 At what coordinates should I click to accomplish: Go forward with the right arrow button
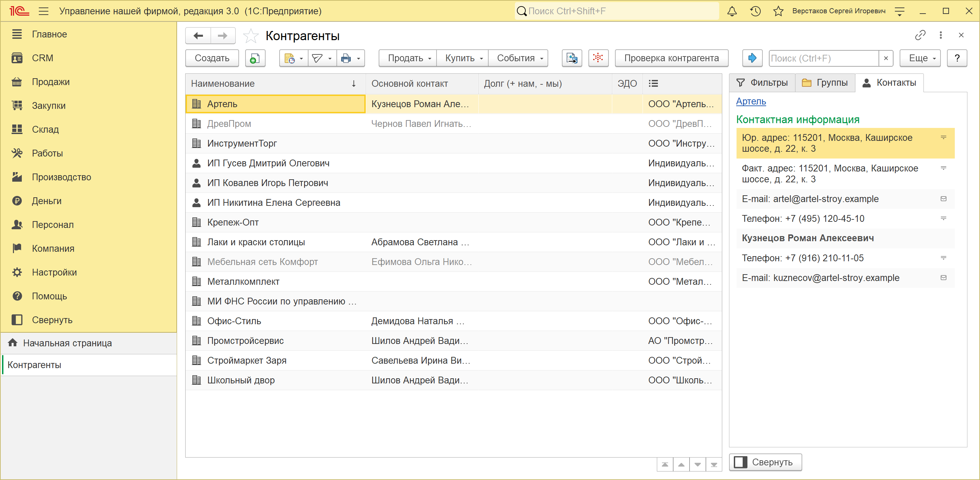pos(223,36)
